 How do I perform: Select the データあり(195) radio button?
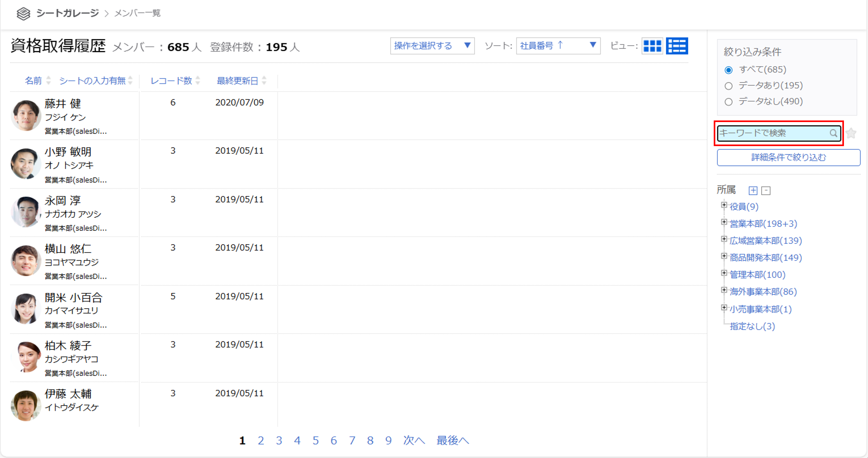pyautogui.click(x=729, y=86)
